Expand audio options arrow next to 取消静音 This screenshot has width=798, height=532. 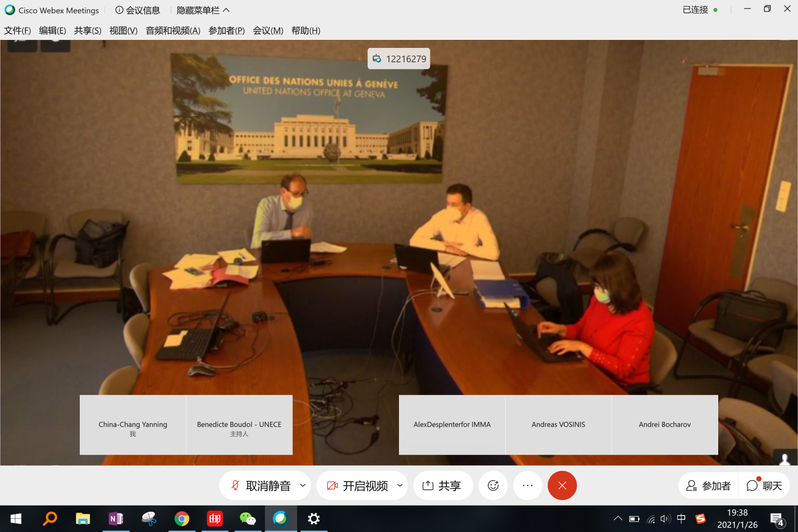pyautogui.click(x=303, y=486)
